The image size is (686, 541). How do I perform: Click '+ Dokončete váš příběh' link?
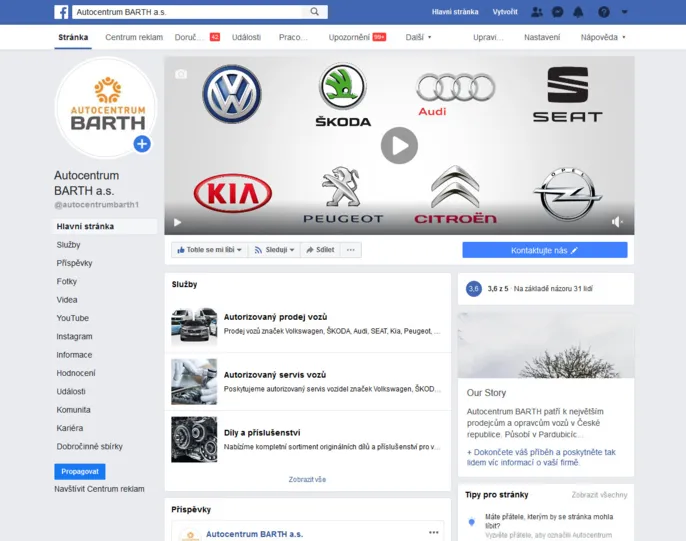[541, 457]
